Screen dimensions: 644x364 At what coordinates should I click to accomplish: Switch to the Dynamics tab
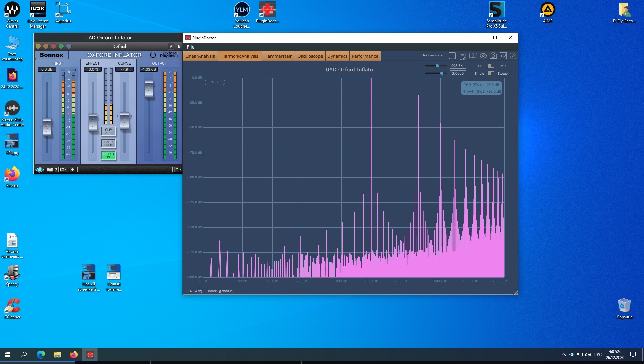337,56
